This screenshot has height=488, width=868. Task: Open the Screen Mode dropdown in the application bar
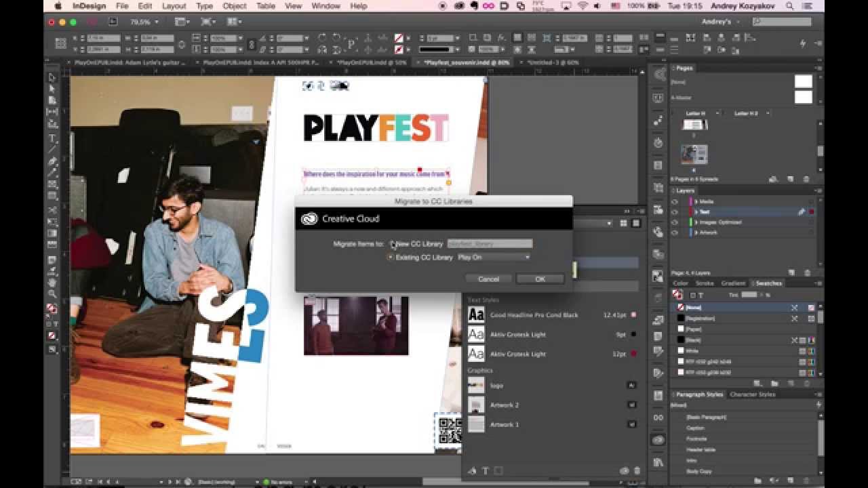(x=207, y=22)
